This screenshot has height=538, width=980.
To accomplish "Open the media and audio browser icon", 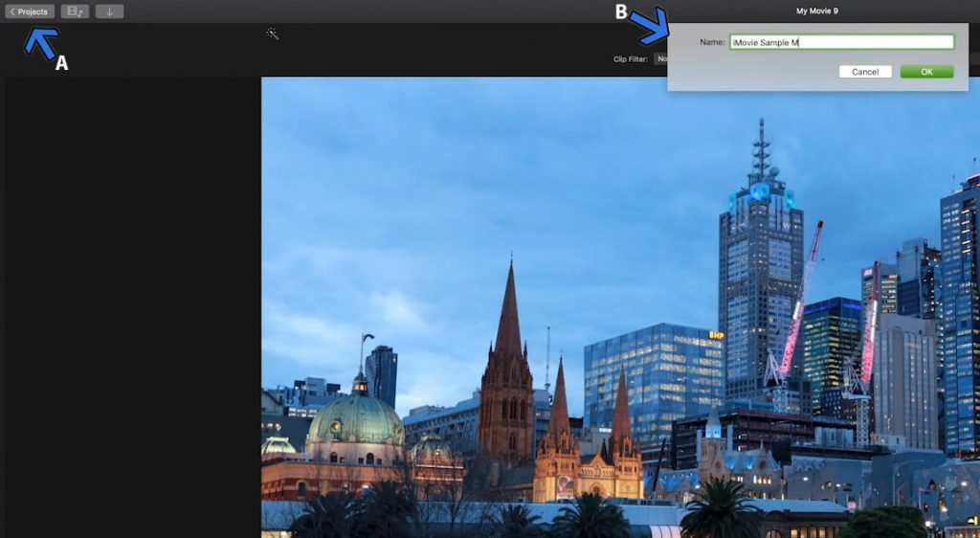I will 75,11.
